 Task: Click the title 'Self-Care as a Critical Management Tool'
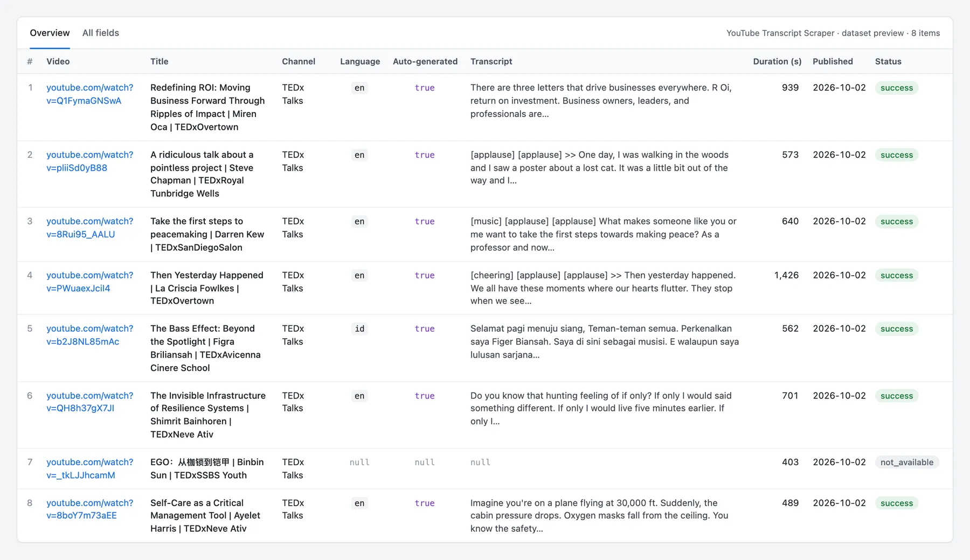point(205,515)
